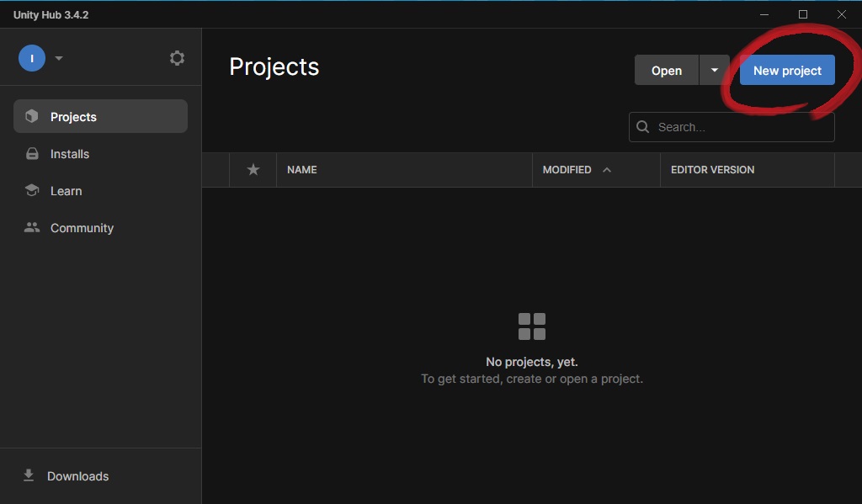Toggle the MODIFIED sort direction arrow

point(607,170)
